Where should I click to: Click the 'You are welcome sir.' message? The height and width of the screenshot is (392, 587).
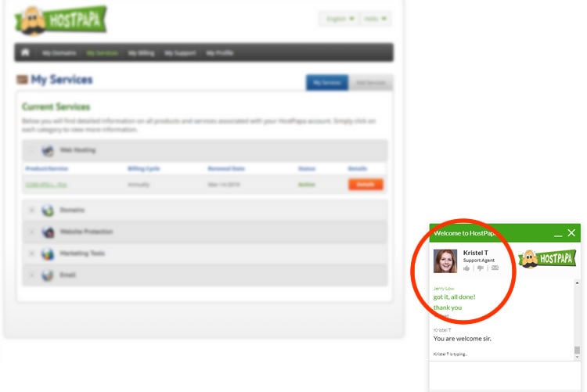[x=462, y=339]
